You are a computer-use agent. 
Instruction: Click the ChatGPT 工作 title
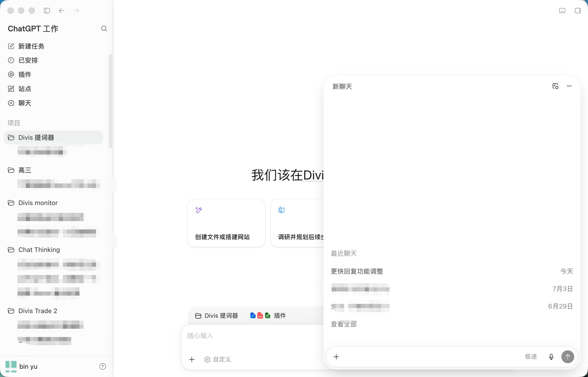tap(33, 29)
